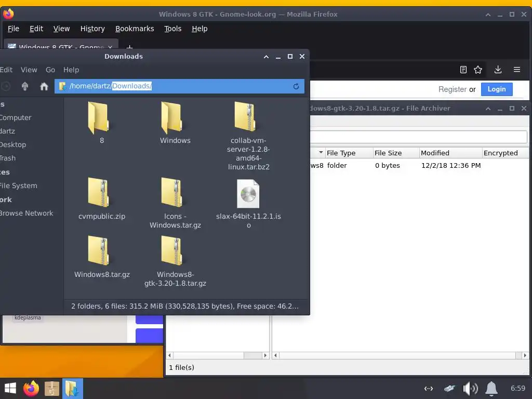Click the Register link

[453, 89]
